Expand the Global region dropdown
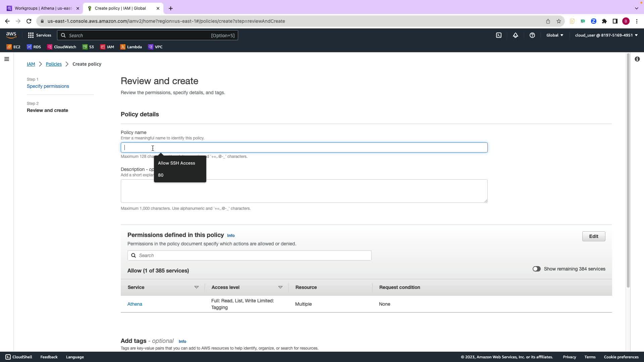This screenshot has width=644, height=362. tap(554, 35)
